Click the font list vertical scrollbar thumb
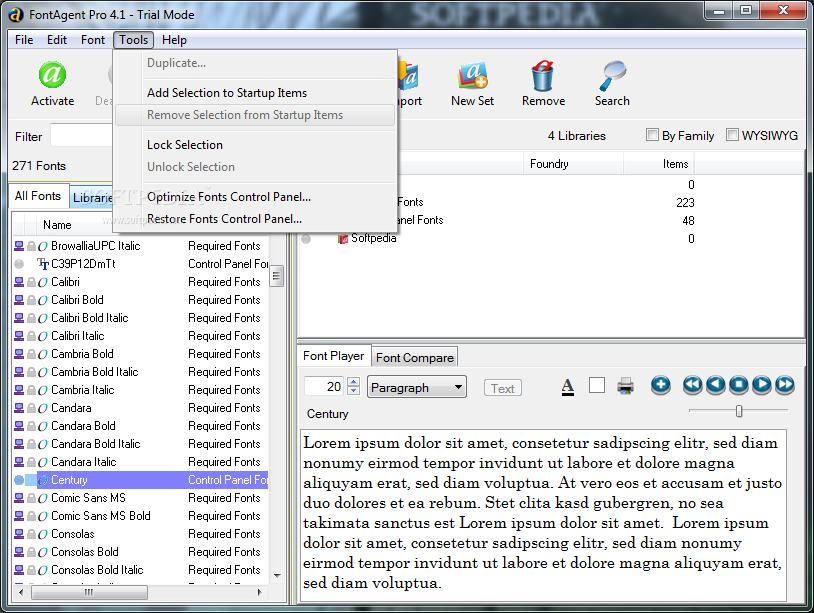The width and height of the screenshot is (814, 613). pos(277,276)
